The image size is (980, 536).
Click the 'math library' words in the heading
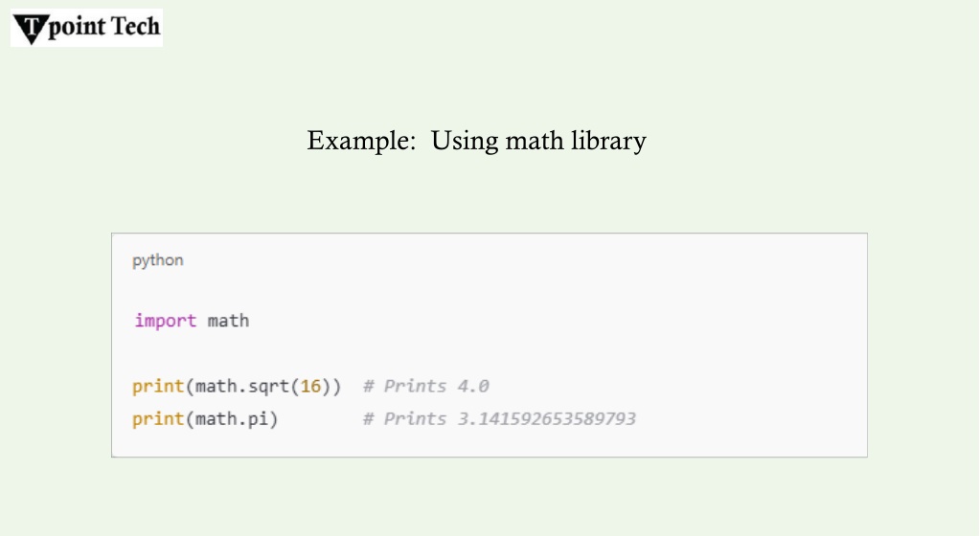(x=576, y=141)
